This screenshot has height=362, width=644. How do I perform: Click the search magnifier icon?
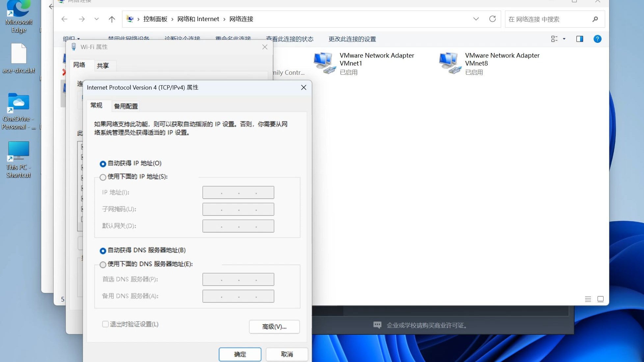point(595,19)
